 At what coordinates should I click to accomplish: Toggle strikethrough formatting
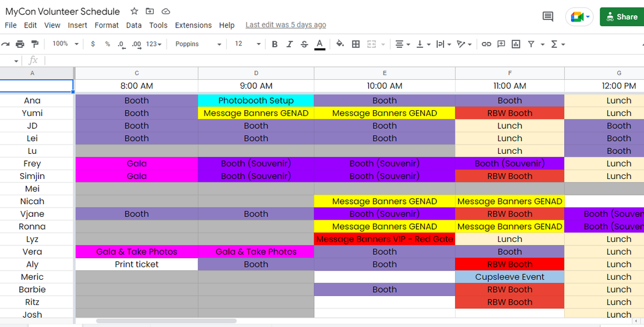[304, 44]
